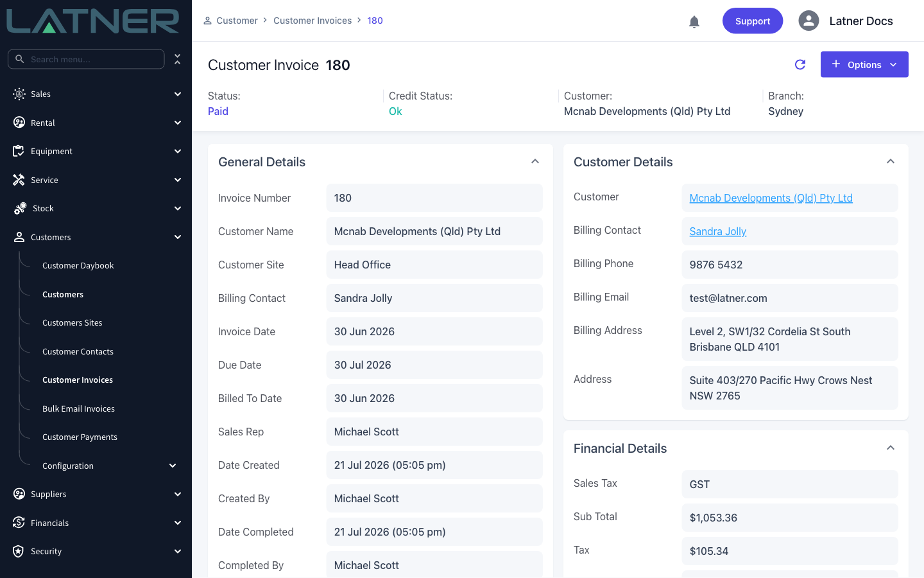
Task: Click the Paid status text
Action: click(x=218, y=111)
